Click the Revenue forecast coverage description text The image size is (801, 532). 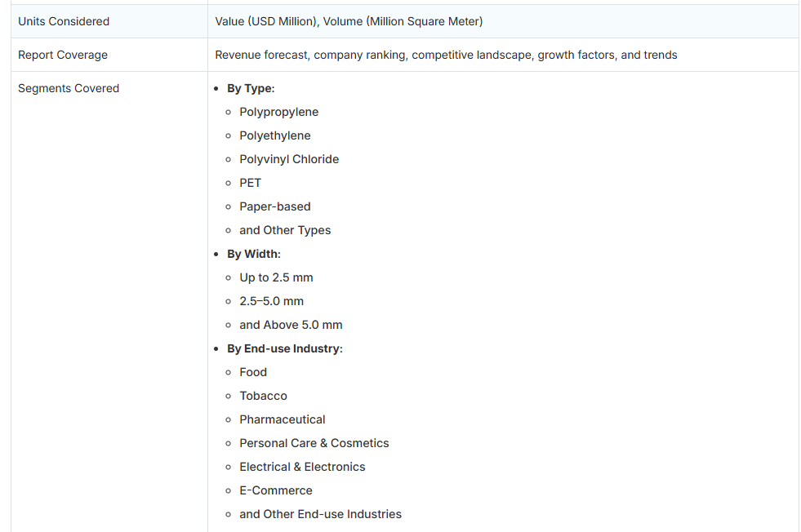446,55
